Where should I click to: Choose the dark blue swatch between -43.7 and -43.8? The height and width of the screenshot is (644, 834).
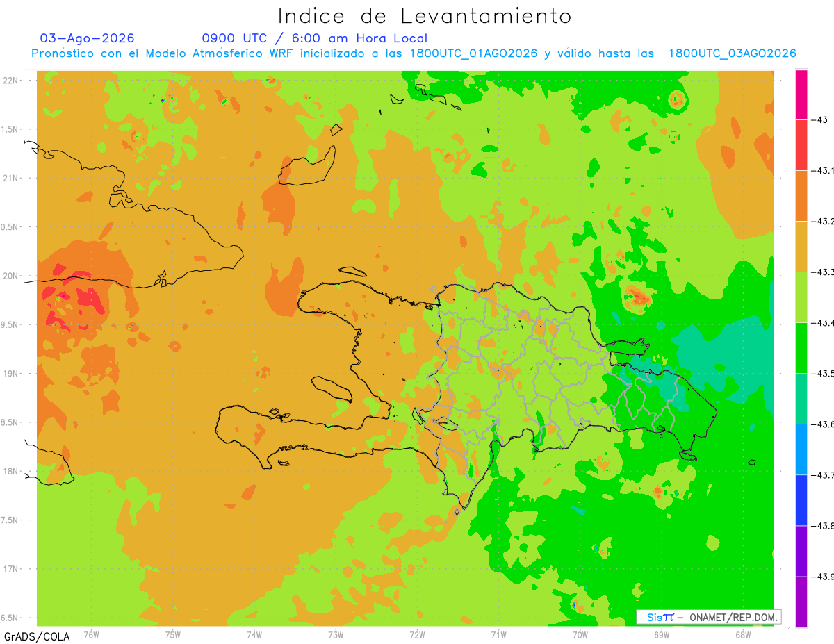801,500
